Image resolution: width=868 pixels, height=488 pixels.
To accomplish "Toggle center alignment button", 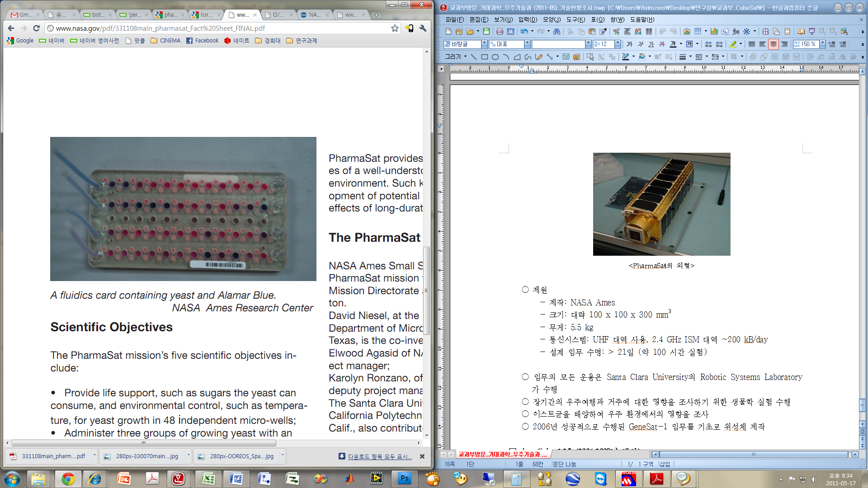I will pyautogui.click(x=774, y=44).
